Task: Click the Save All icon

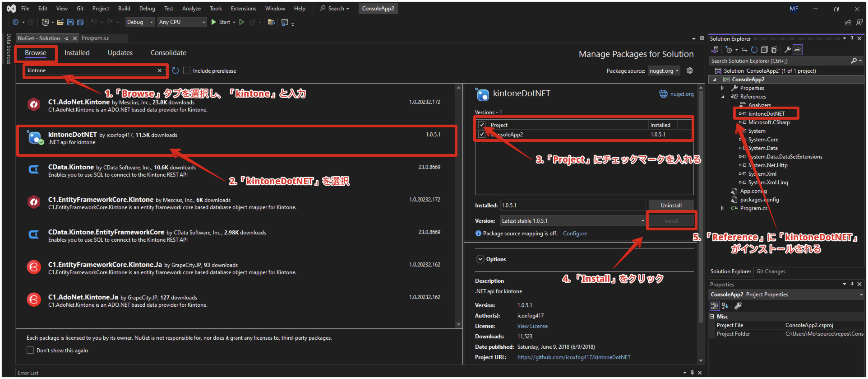Action: pyautogui.click(x=80, y=22)
